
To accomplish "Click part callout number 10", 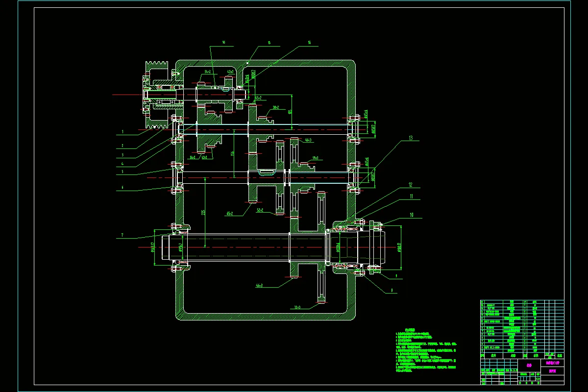I will pos(411,215).
